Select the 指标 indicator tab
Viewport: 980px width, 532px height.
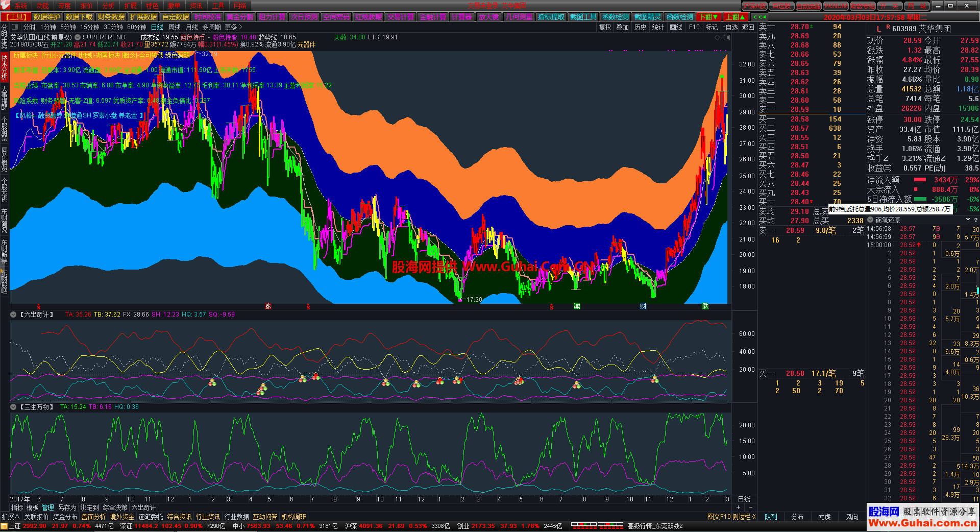point(17,507)
